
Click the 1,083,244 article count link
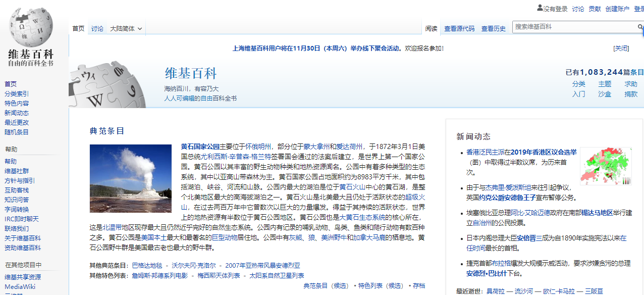(601, 72)
